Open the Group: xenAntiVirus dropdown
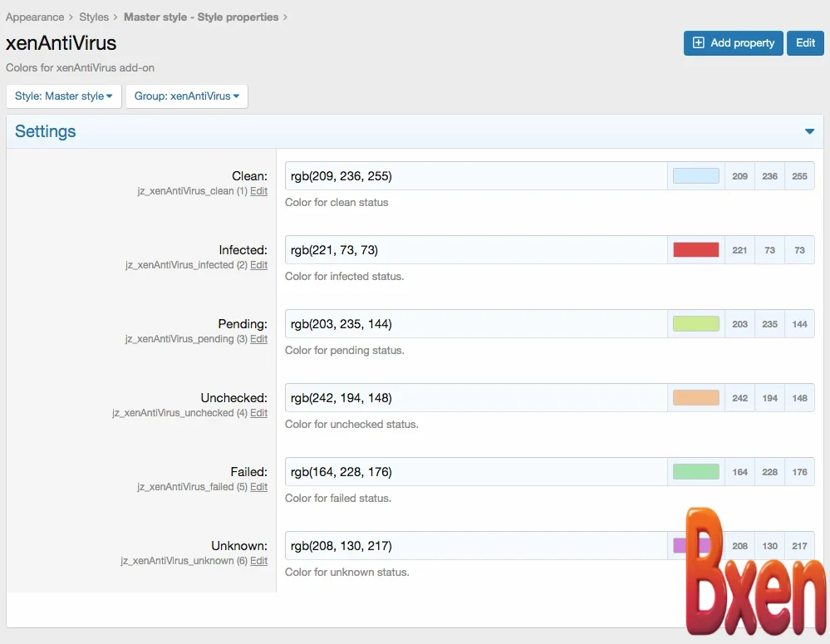The image size is (830, 644). click(x=187, y=96)
